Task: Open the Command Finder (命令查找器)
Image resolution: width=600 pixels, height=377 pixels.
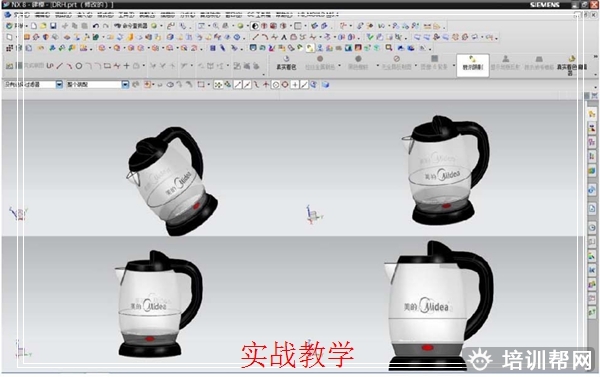Action: pyautogui.click(x=131, y=26)
